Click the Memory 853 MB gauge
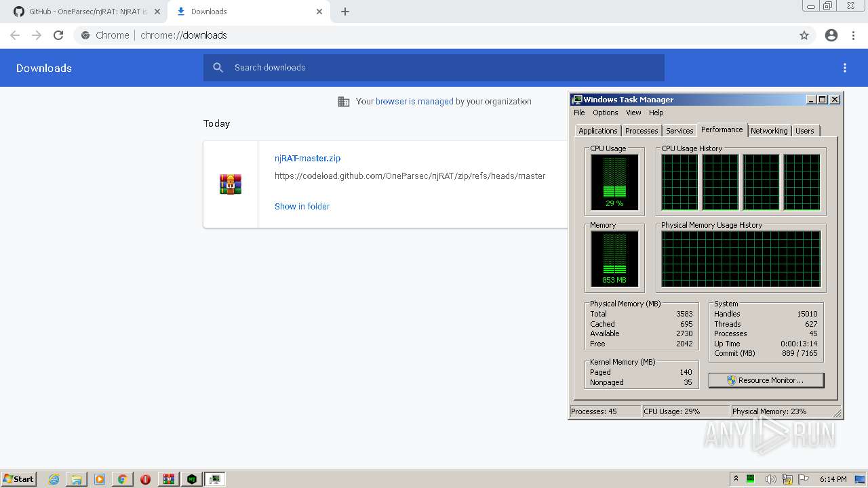This screenshot has width=868, height=488. click(614, 259)
